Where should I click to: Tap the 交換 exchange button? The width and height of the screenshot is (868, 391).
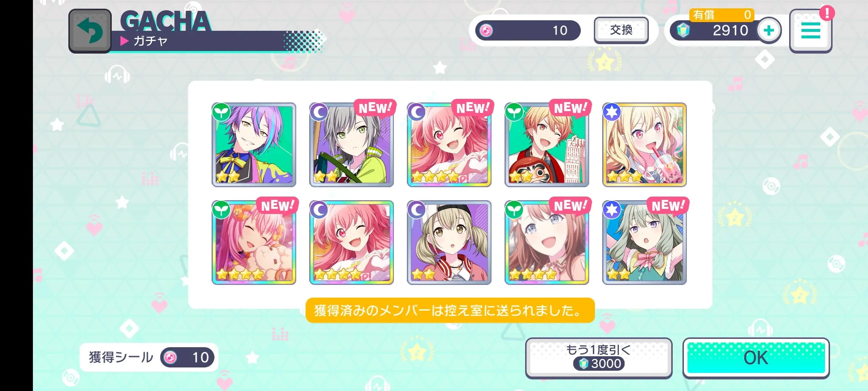[x=621, y=30]
